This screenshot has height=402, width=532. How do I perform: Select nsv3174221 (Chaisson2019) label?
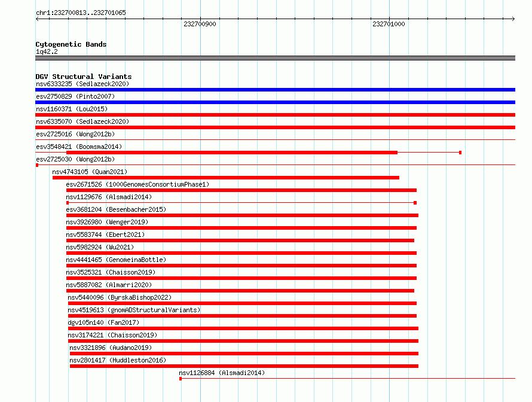(x=112, y=335)
